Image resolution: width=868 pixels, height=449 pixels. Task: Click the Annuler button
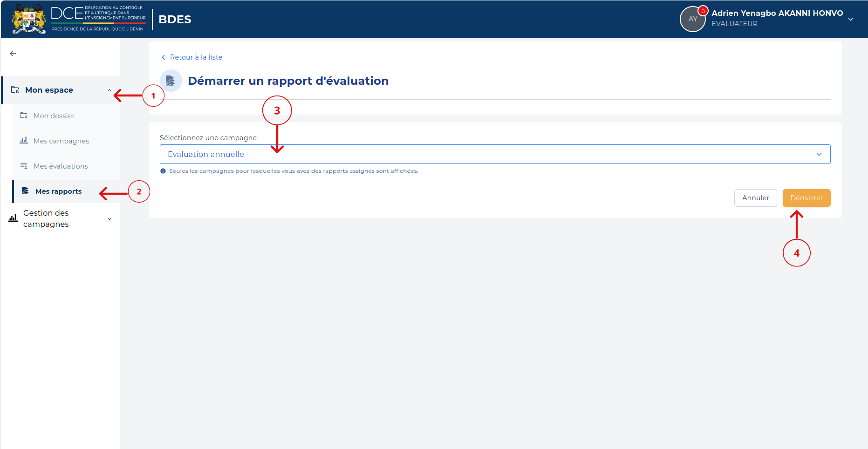756,198
